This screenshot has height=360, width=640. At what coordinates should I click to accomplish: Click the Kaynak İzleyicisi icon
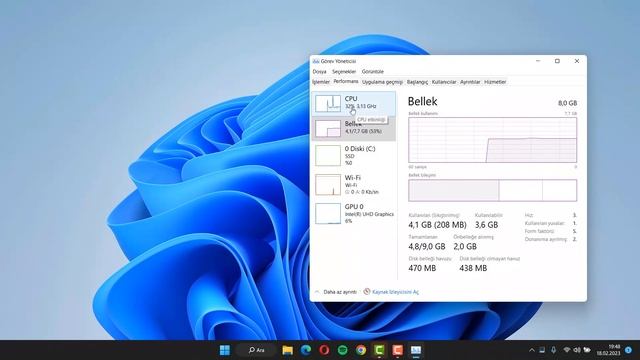click(367, 291)
